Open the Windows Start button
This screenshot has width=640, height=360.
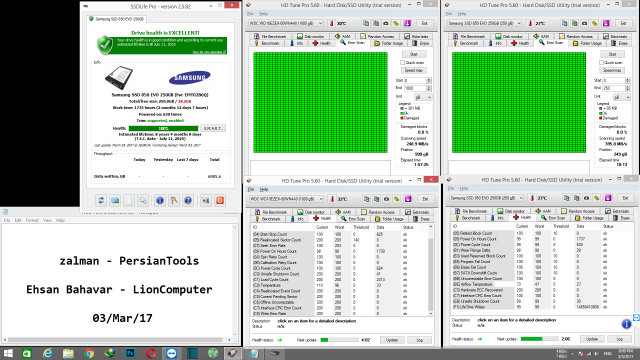pos(8,353)
